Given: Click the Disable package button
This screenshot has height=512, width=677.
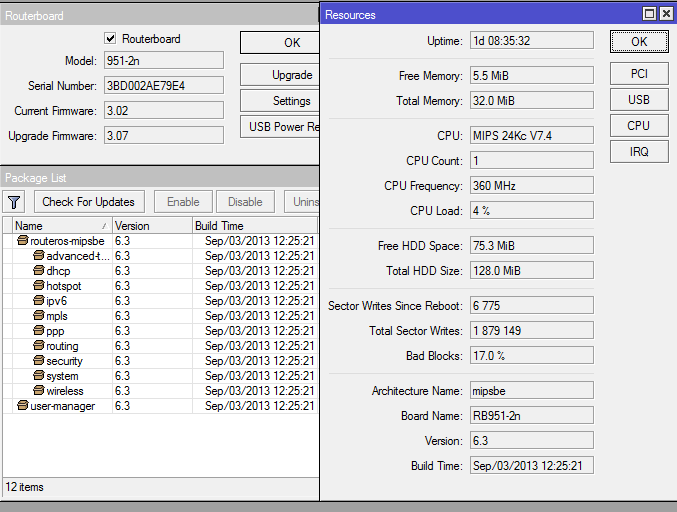Looking at the screenshot, I should (x=245, y=202).
